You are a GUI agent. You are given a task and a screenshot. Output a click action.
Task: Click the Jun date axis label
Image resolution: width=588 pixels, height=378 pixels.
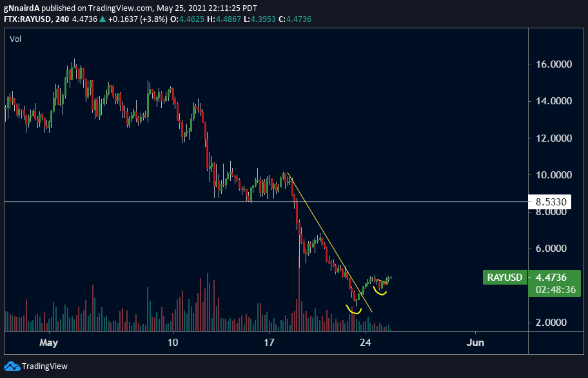475,343
